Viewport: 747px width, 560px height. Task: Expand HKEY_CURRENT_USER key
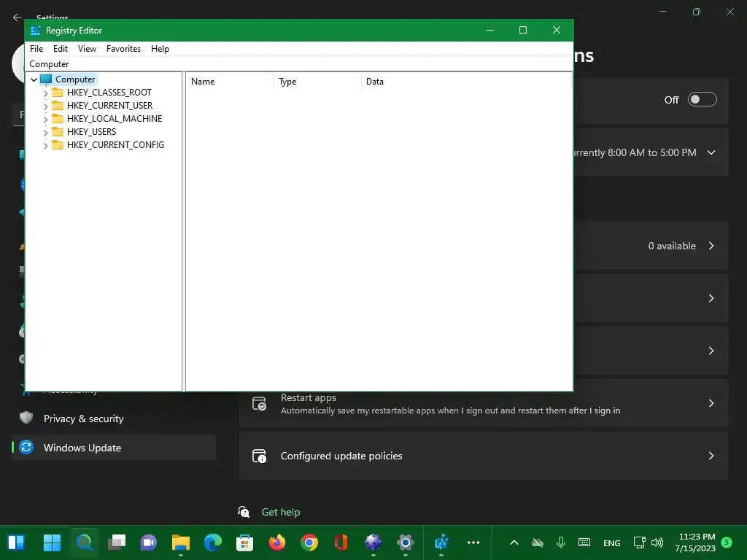pos(46,106)
